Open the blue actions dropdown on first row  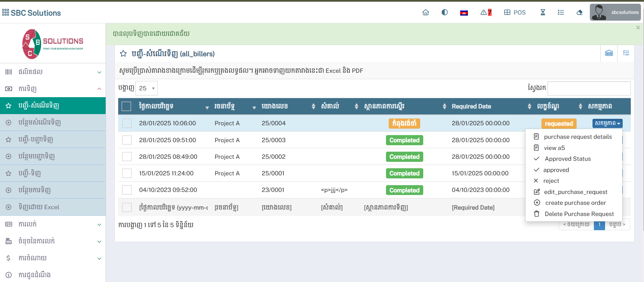point(607,123)
